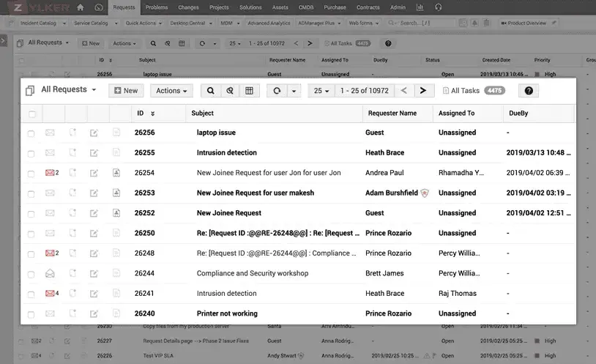596x364 pixels.
Task: Click the edit pencil icon for request 26253
Action: point(94,193)
